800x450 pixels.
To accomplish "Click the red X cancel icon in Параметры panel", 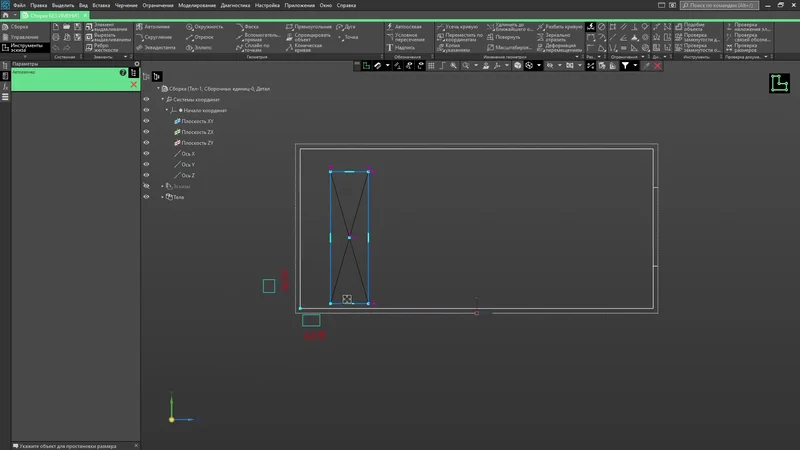I will [x=133, y=85].
